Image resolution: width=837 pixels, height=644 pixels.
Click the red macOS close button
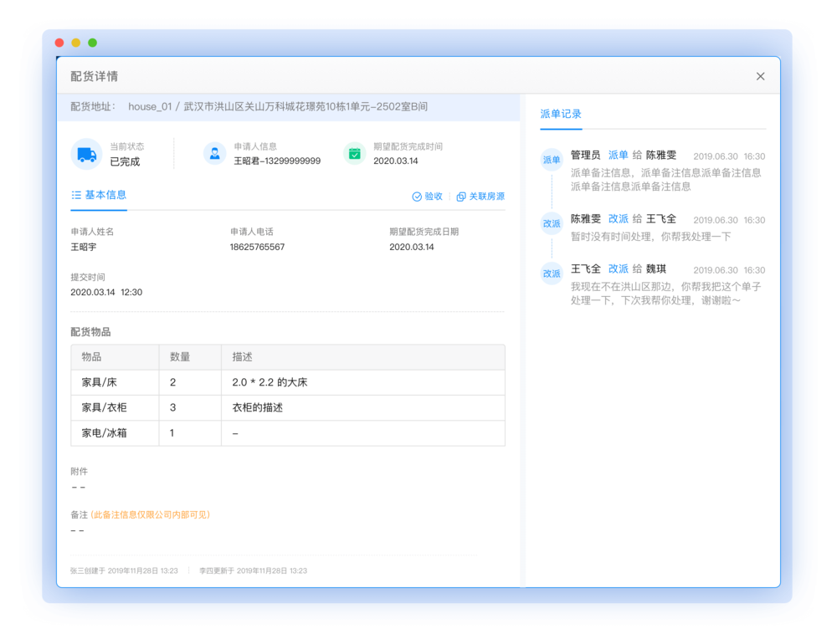tap(59, 43)
